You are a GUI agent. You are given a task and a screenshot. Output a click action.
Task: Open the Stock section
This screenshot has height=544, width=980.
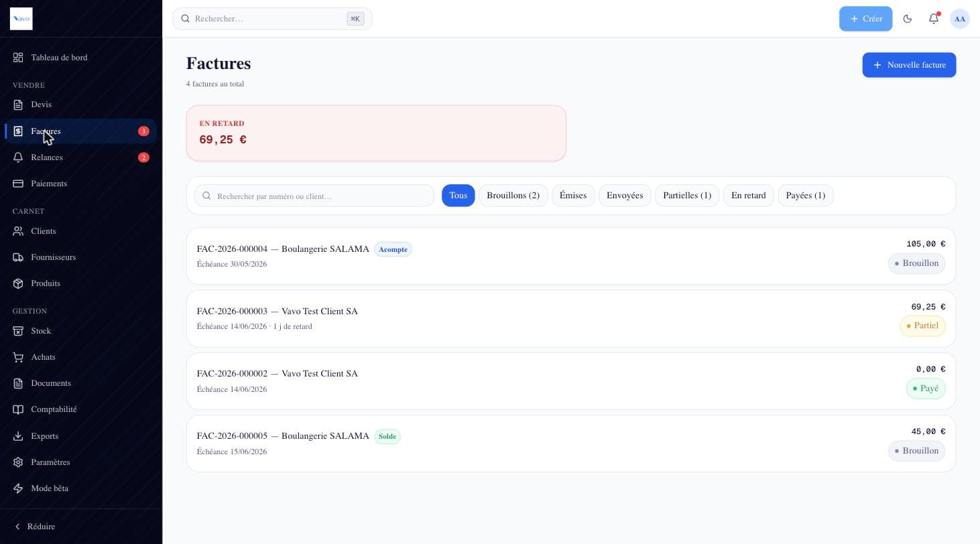(81, 331)
